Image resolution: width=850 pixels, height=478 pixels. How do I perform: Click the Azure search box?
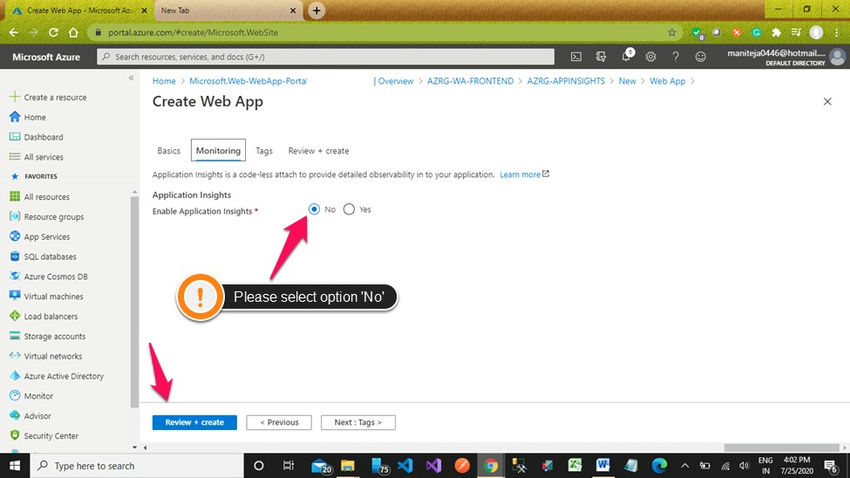click(325, 56)
